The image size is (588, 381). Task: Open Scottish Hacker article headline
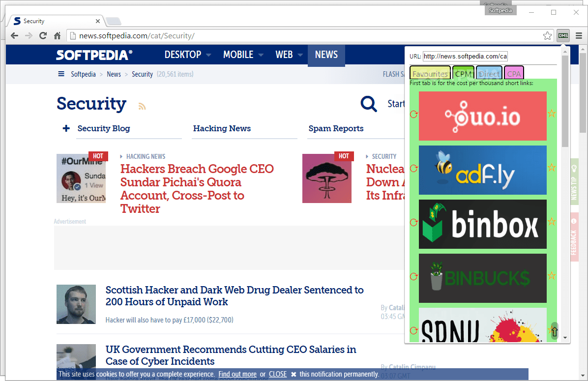point(235,296)
